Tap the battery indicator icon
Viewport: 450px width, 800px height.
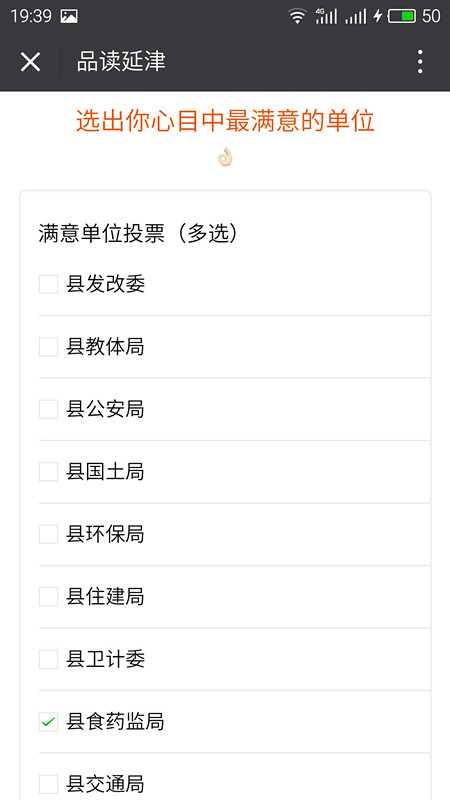402,16
